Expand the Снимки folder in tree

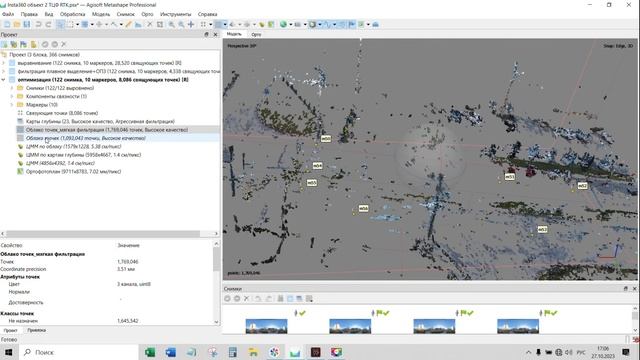point(11,88)
